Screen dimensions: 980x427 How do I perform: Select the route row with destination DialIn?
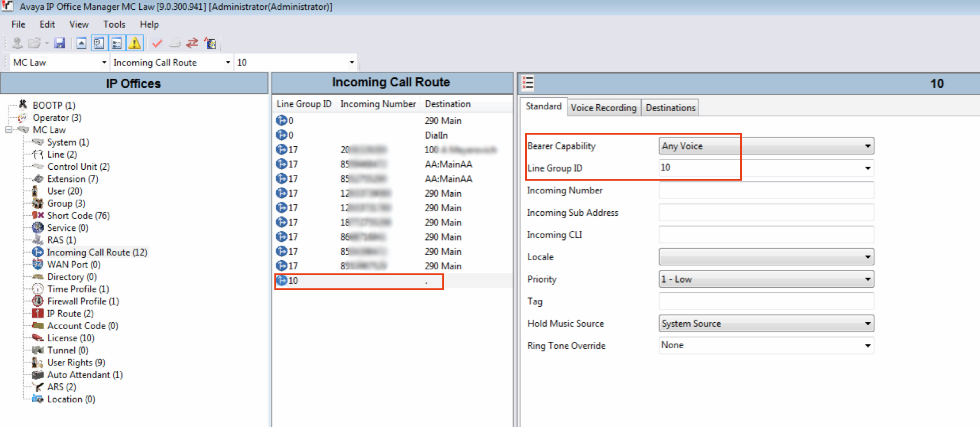[x=393, y=135]
